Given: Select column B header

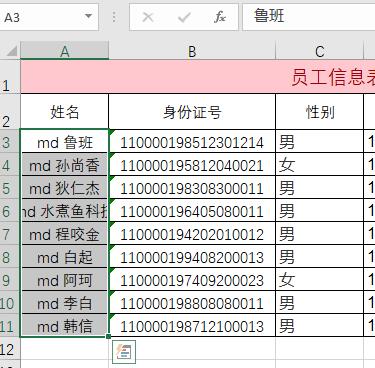Looking at the screenshot, I should (x=192, y=51).
